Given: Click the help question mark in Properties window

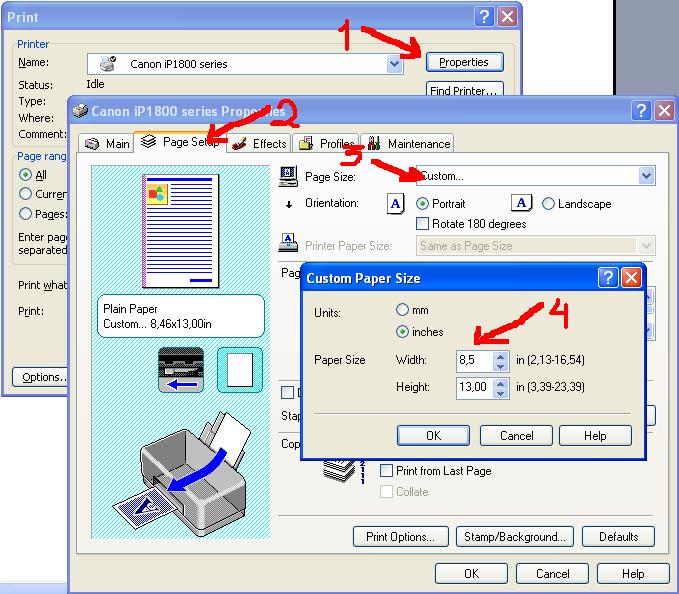Looking at the screenshot, I should click(x=641, y=111).
